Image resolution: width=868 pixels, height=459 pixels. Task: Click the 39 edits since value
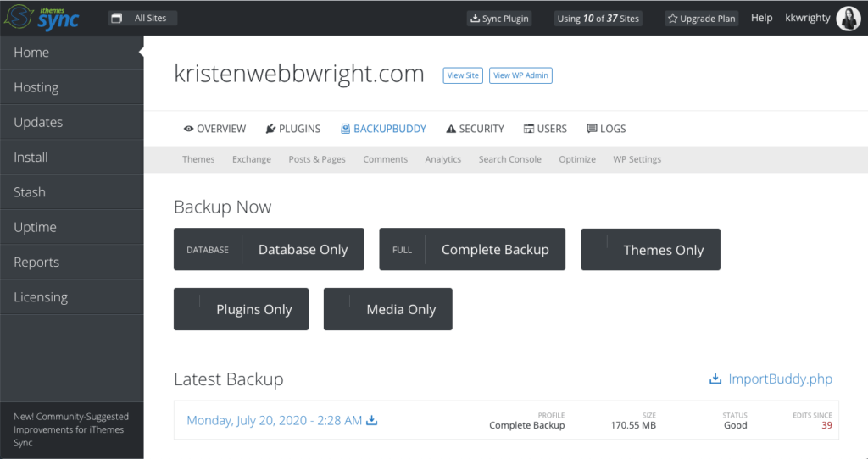click(x=827, y=425)
